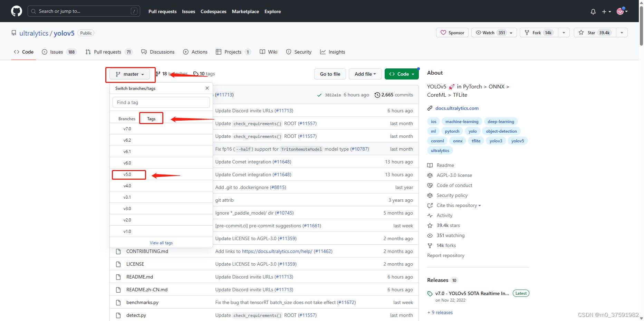Screen dimensions: 644x321
Task: Click the Go to file button
Action: (330, 74)
